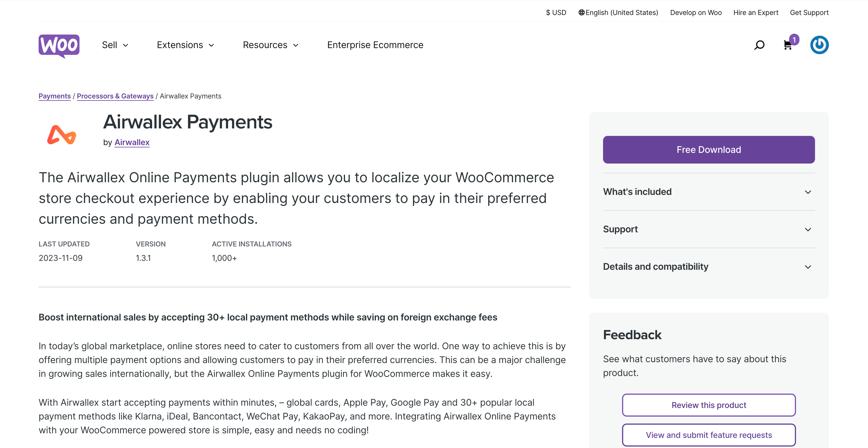The image size is (868, 448).
Task: Click the Free Download button
Action: point(709,149)
